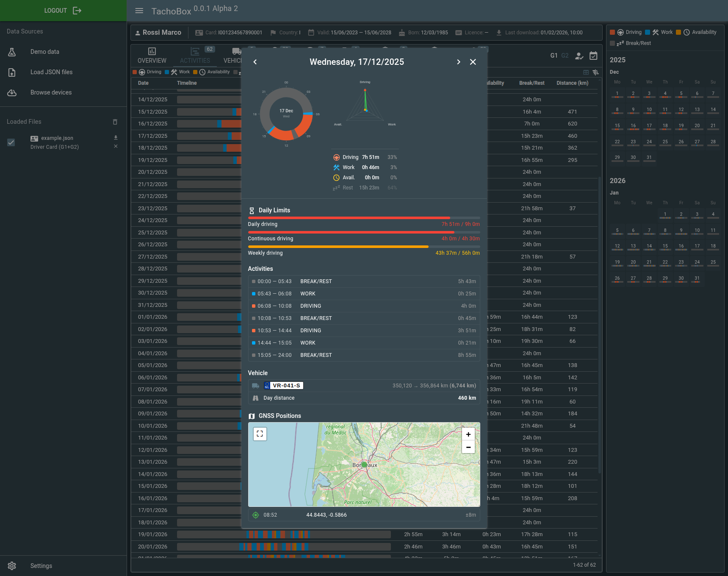
Task: Click the Settings gear in sidebar
Action: pyautogui.click(x=12, y=566)
